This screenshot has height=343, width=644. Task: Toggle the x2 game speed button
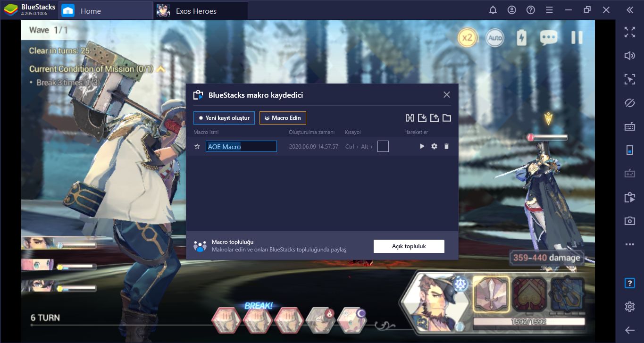pyautogui.click(x=467, y=38)
